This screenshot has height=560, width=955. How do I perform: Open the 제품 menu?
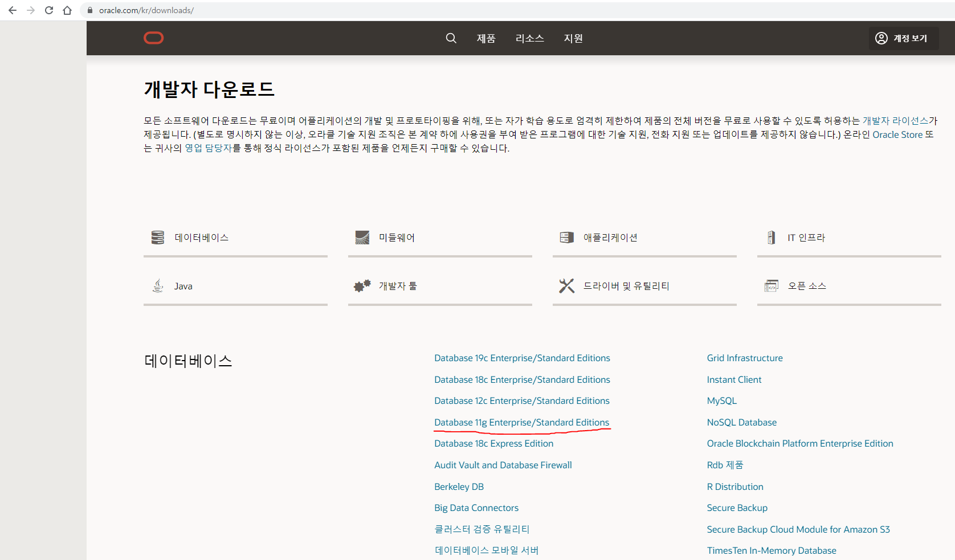coord(486,38)
